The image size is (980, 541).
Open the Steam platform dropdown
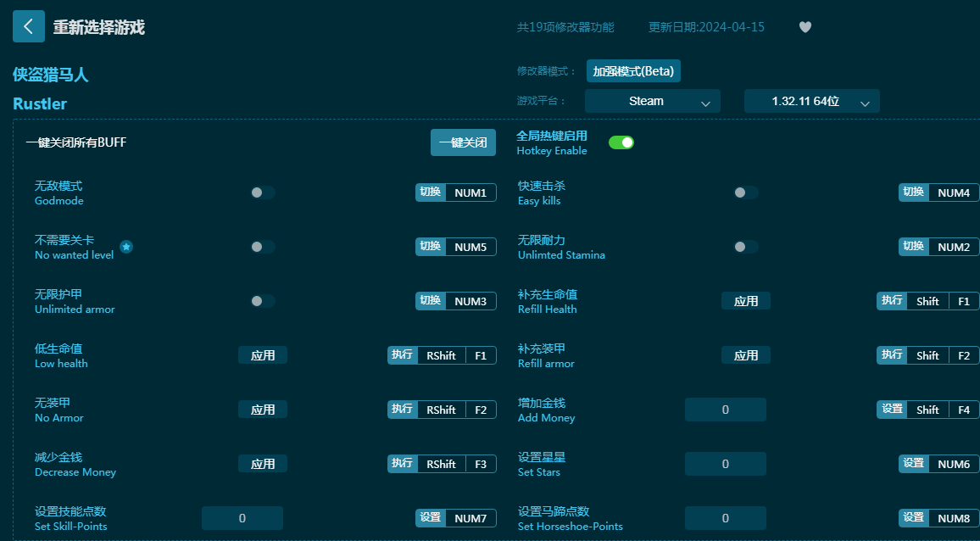pyautogui.click(x=652, y=101)
